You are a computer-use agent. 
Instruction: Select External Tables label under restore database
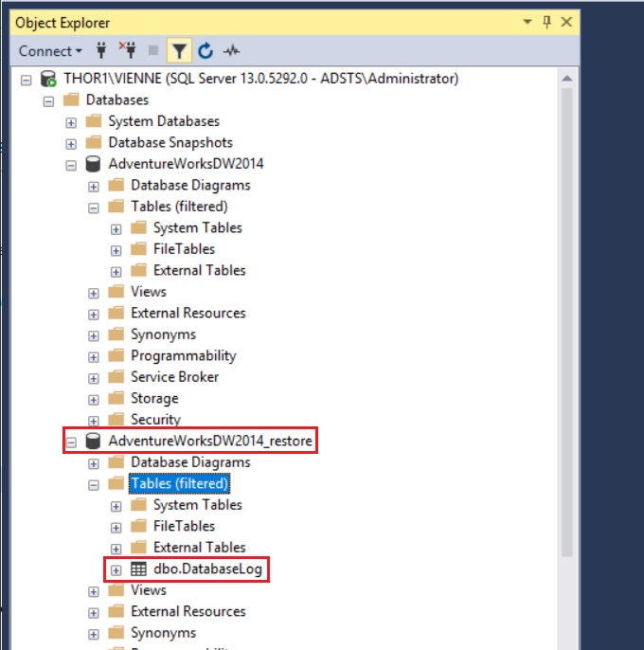200,548
